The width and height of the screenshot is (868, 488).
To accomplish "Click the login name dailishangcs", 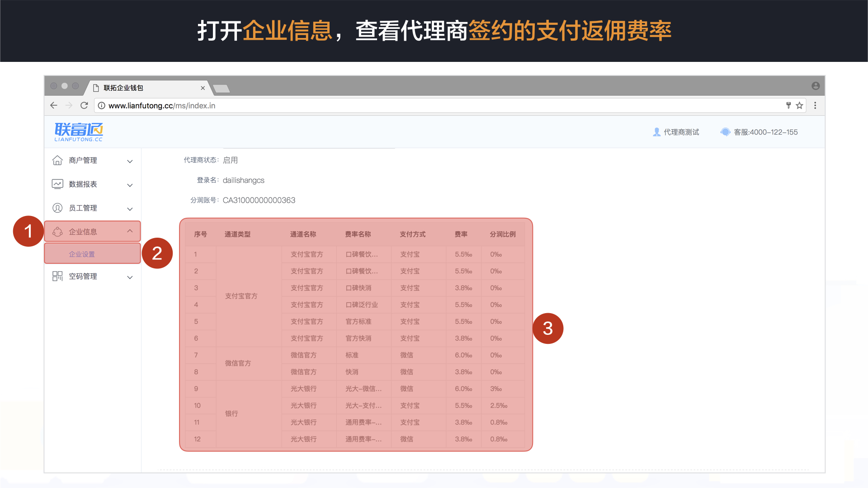I will point(244,180).
